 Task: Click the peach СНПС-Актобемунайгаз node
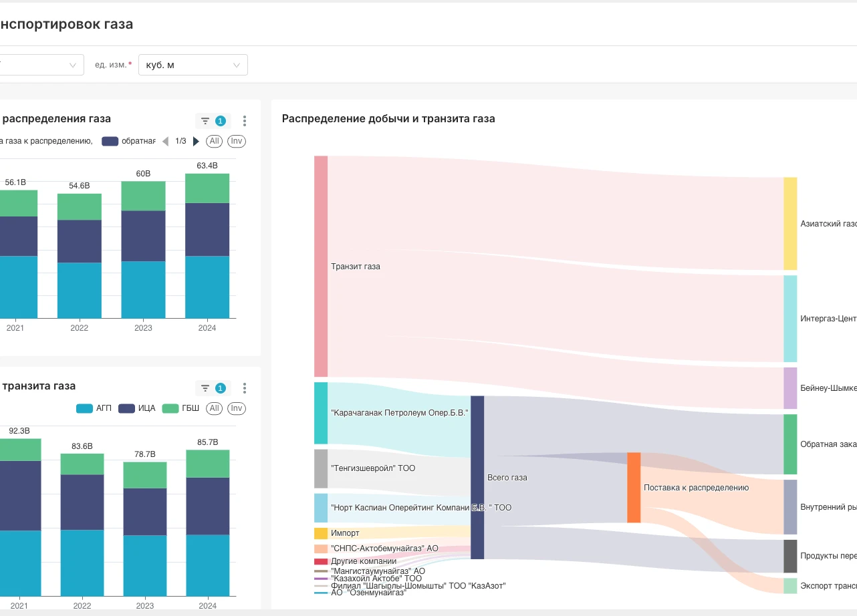pos(321,549)
